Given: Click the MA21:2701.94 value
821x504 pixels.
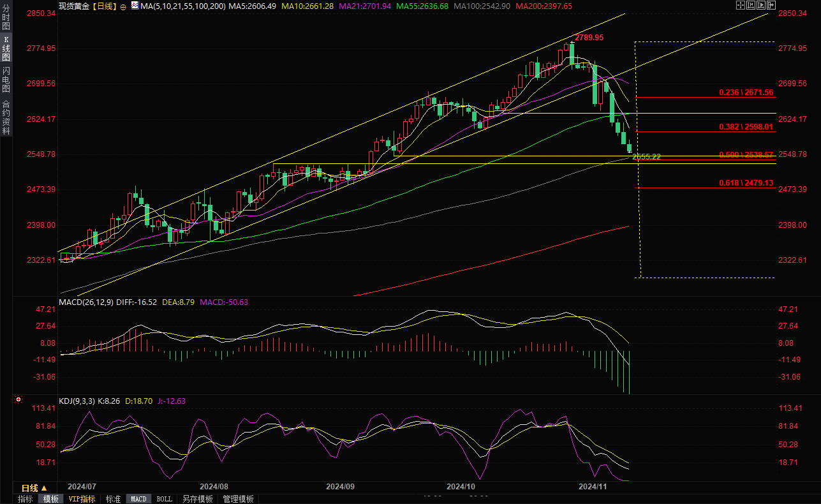Looking at the screenshot, I should [366, 6].
